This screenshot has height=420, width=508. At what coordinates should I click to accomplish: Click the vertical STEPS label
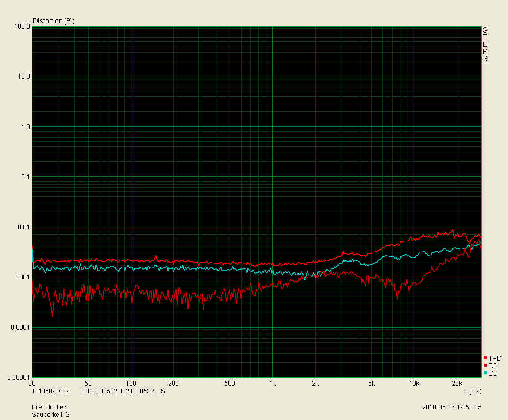point(485,44)
